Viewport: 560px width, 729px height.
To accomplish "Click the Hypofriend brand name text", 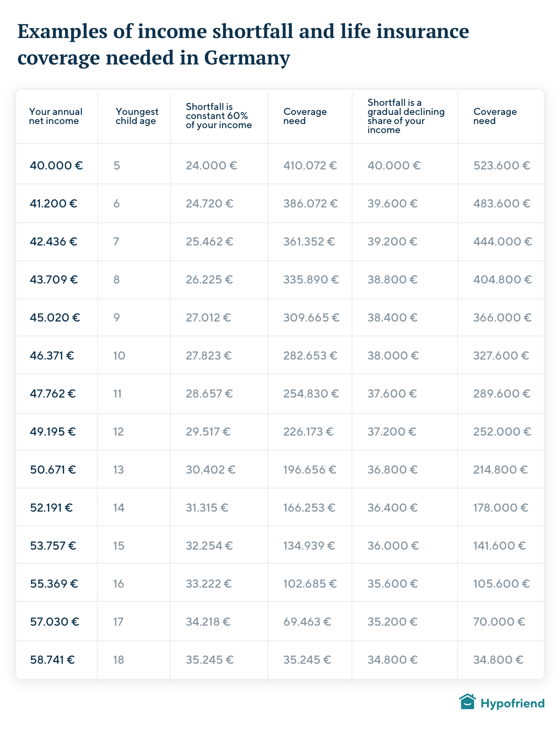I will 513,703.
